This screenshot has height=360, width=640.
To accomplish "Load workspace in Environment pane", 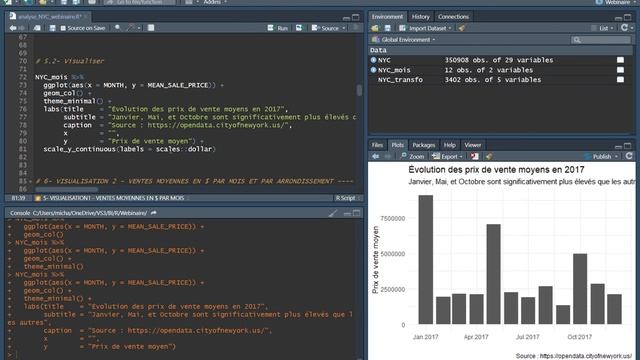I will [x=375, y=28].
